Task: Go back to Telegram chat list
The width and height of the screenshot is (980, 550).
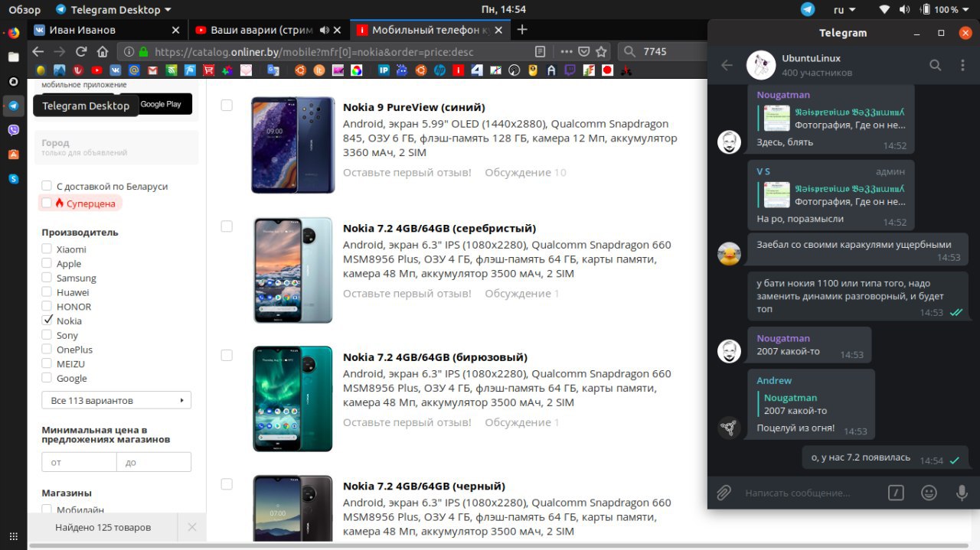Action: pyautogui.click(x=727, y=65)
